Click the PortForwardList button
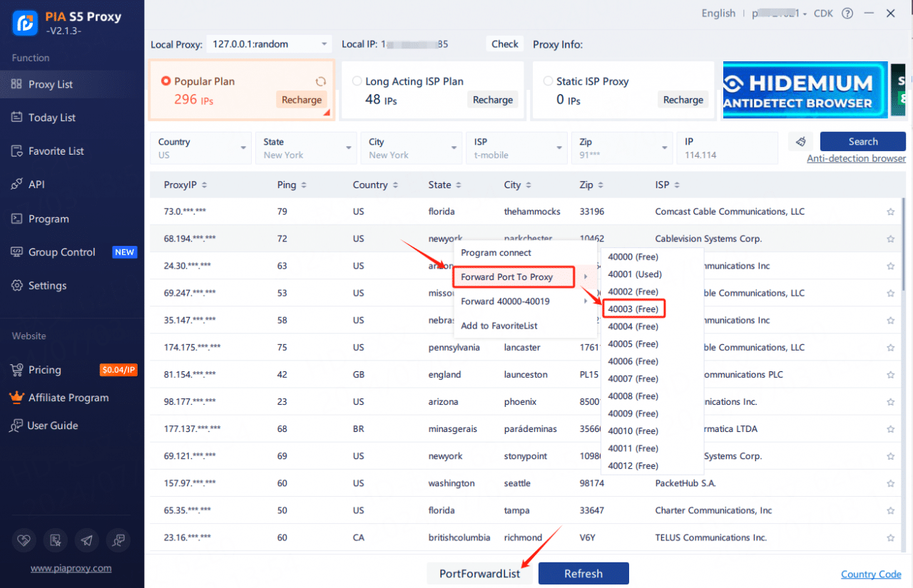The height and width of the screenshot is (588, 913). click(x=480, y=574)
